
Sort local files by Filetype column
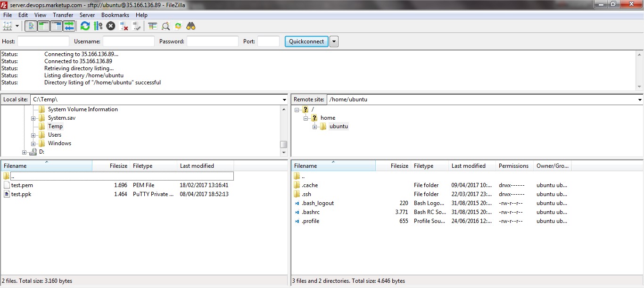154,166
